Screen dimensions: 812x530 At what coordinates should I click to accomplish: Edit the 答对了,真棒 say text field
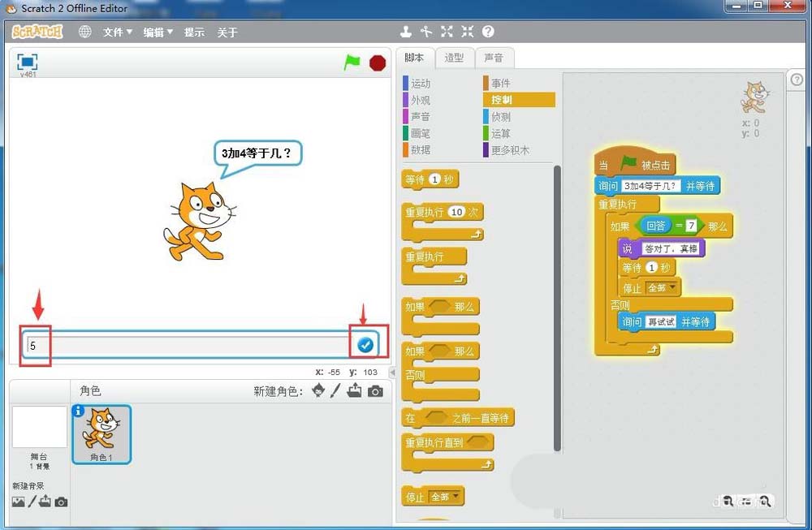(x=672, y=249)
